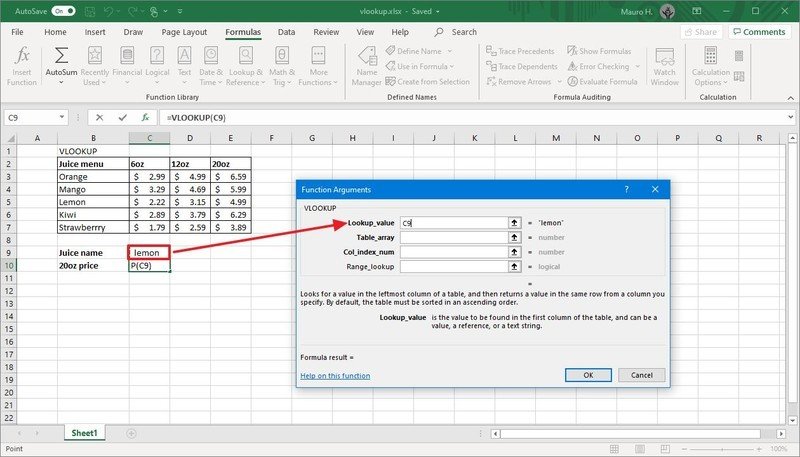This screenshot has height=457, width=800.
Task: Click the Calculate Now icon
Action: coord(739,55)
